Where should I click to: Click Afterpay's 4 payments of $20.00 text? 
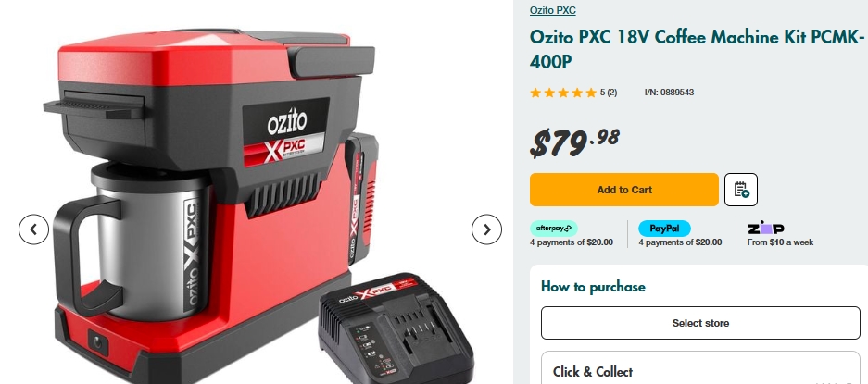[x=572, y=242]
